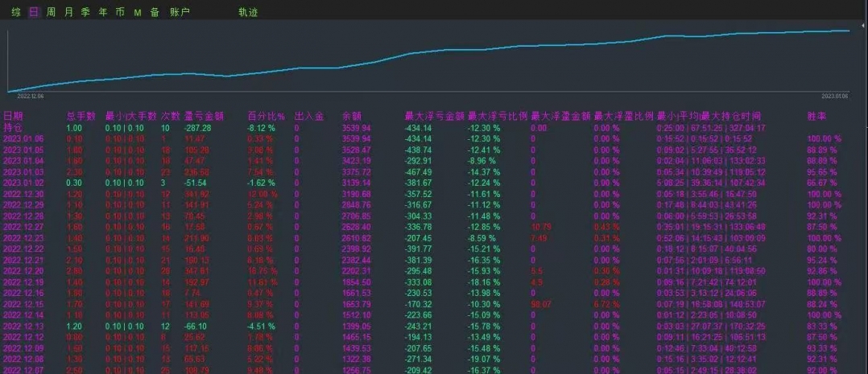This screenshot has width=868, height=374.
Task: Open the 年 yearly tab
Action: click(x=102, y=12)
